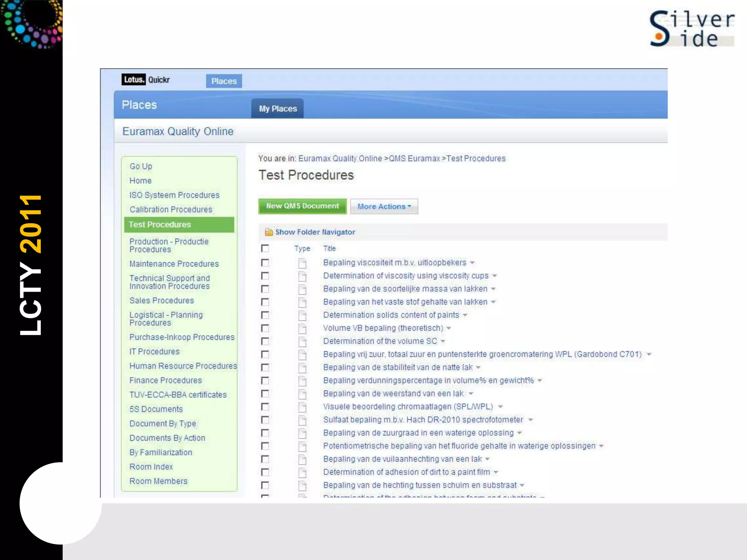747x560 pixels.
Task: Open the More Actions dropdown
Action: [384, 206]
